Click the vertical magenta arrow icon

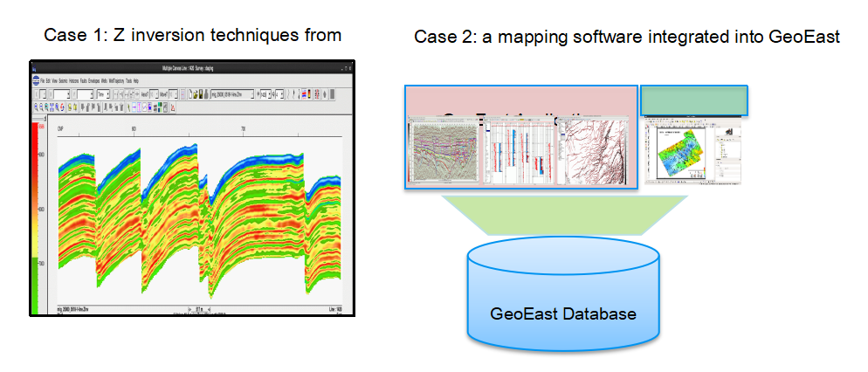[139, 107]
